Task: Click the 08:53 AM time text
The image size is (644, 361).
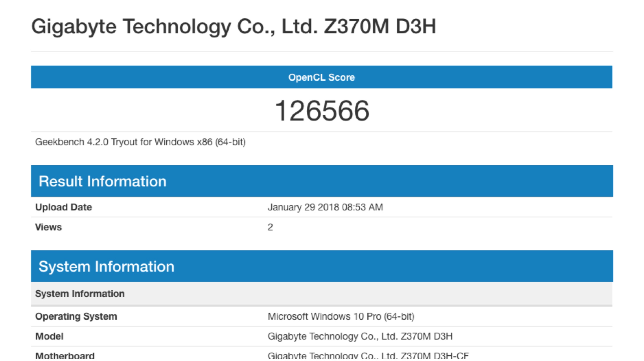Action: pyautogui.click(x=362, y=207)
